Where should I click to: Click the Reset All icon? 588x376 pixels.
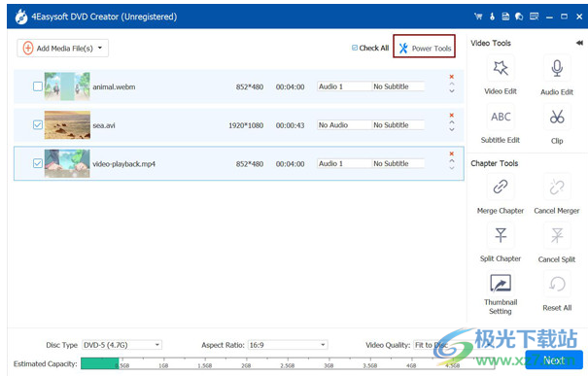pos(557,284)
